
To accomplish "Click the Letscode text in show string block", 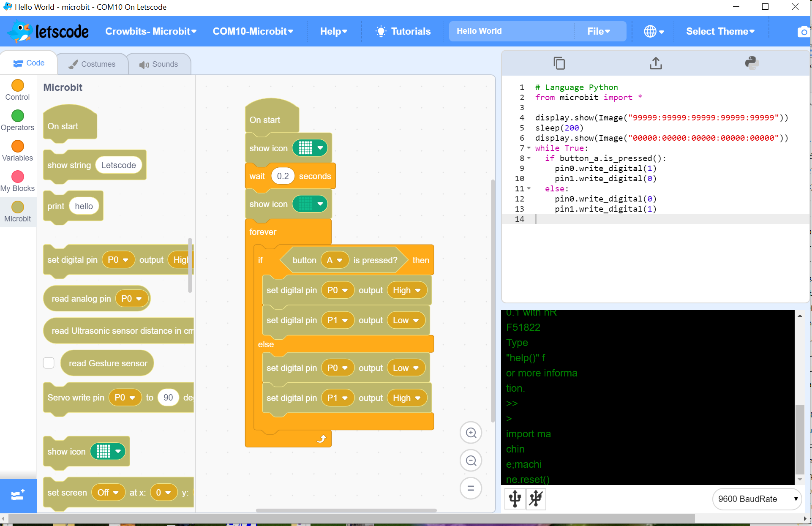I will (118, 165).
